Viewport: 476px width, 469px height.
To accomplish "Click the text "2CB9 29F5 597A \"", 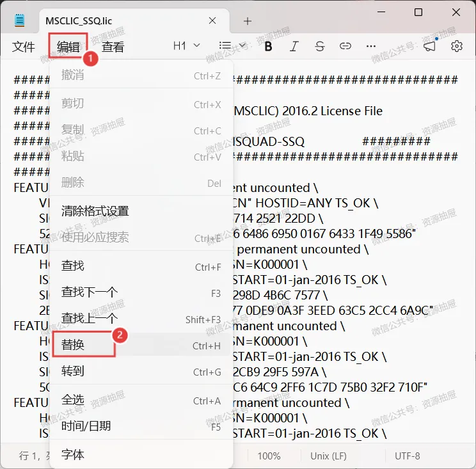I will point(280,372).
